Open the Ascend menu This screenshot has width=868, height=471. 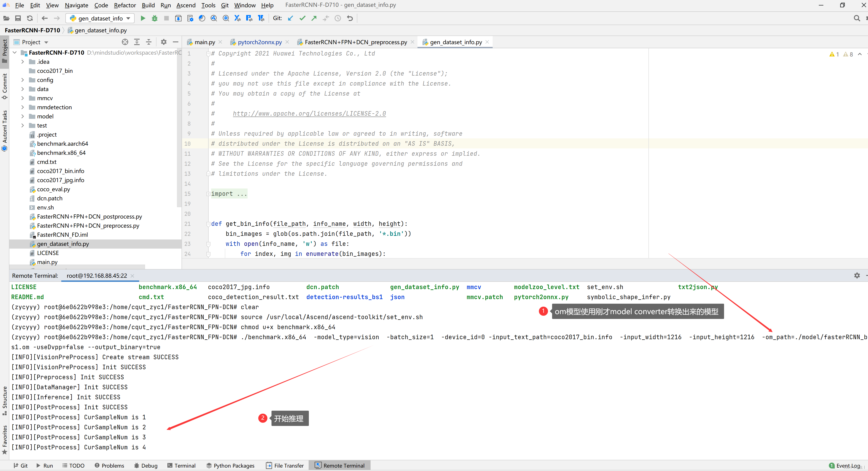pos(186,5)
